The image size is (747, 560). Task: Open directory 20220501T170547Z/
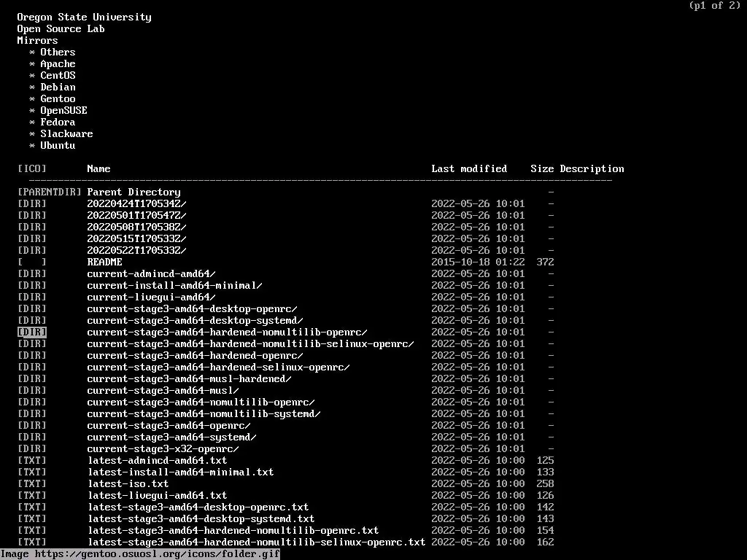[136, 215]
